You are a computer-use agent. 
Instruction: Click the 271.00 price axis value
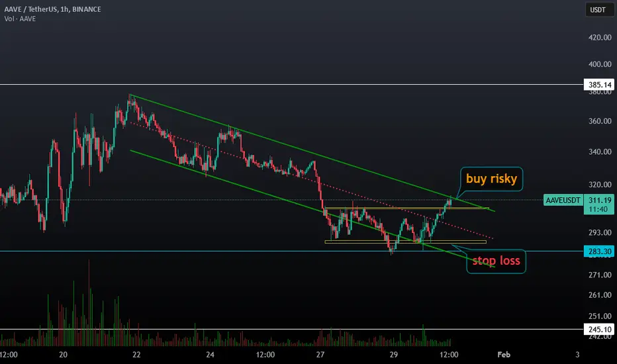(600, 275)
